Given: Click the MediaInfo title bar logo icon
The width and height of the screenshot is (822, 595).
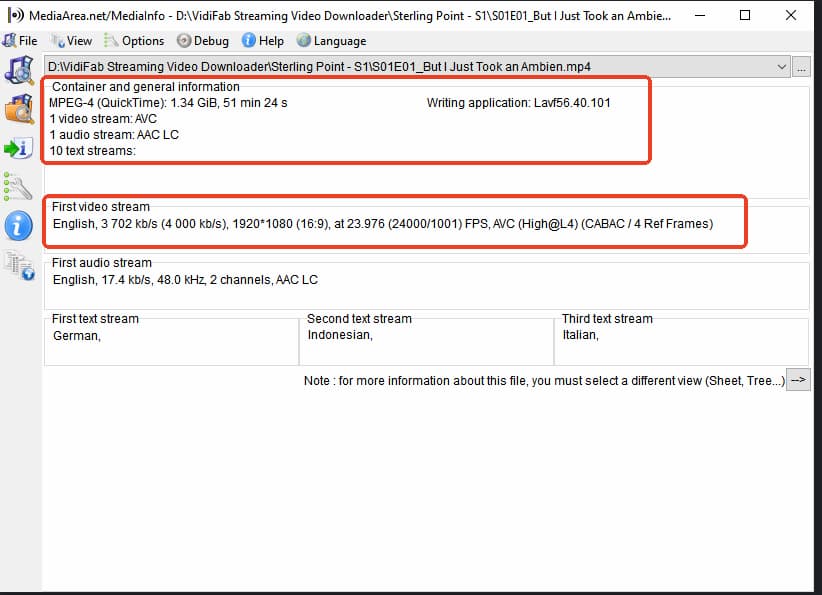Looking at the screenshot, I should coord(15,15).
